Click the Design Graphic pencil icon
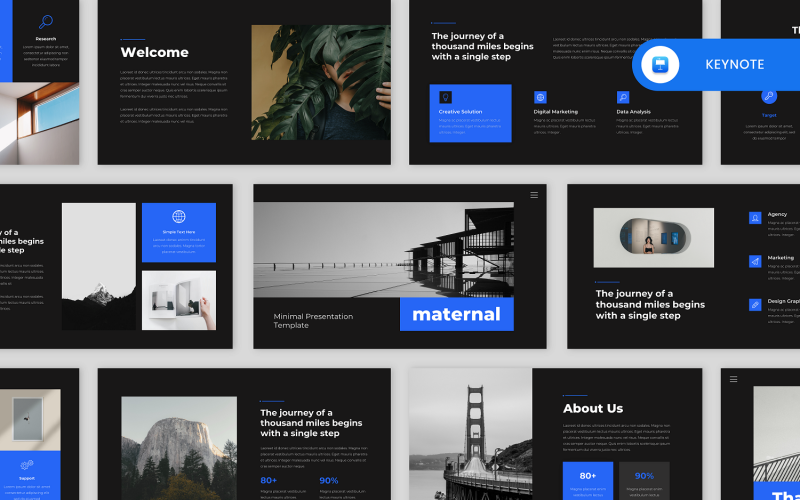The height and width of the screenshot is (500, 800). (x=755, y=305)
